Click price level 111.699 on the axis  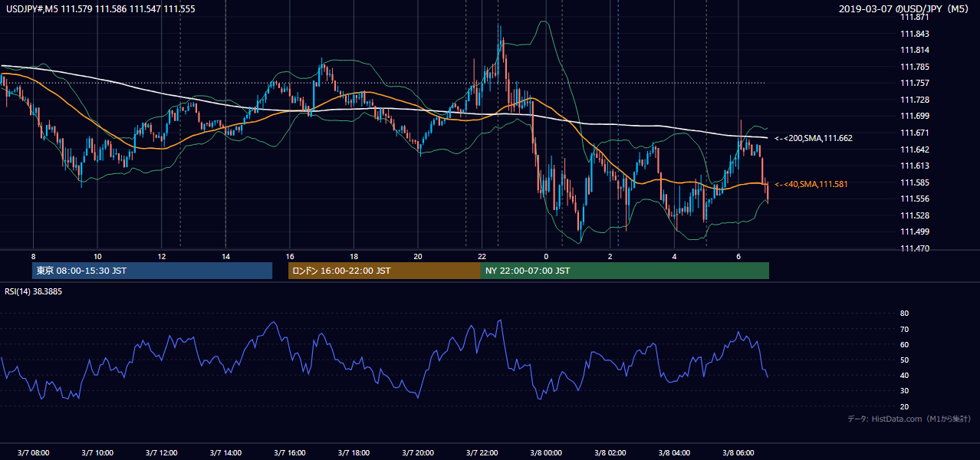click(x=915, y=116)
